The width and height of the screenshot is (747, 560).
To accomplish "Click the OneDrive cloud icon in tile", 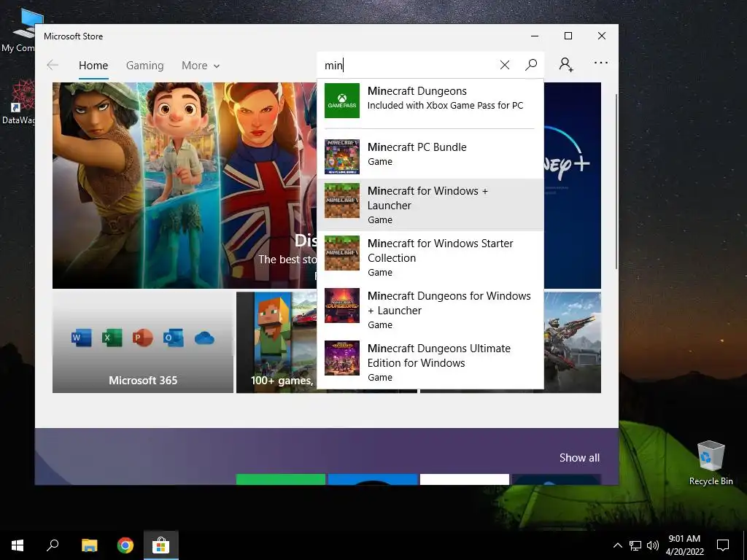I will 204,338.
